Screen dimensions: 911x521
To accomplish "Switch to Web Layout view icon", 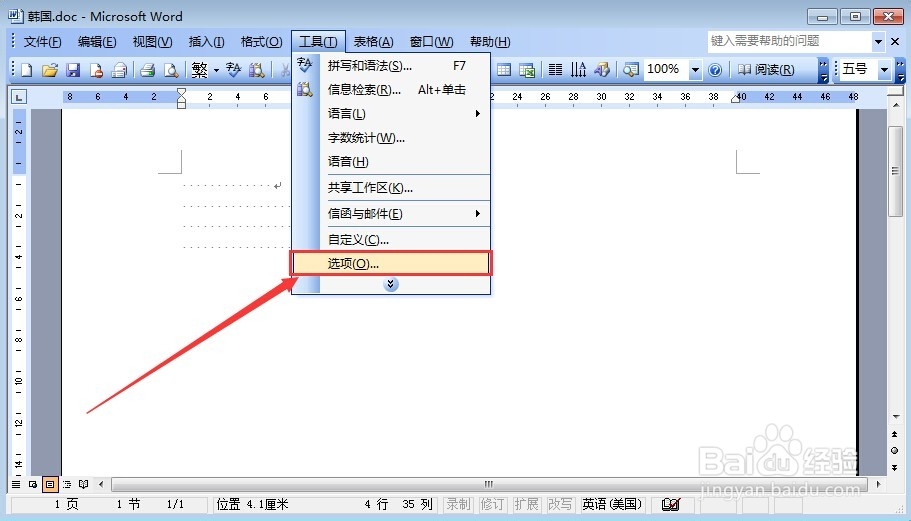I will [33, 484].
